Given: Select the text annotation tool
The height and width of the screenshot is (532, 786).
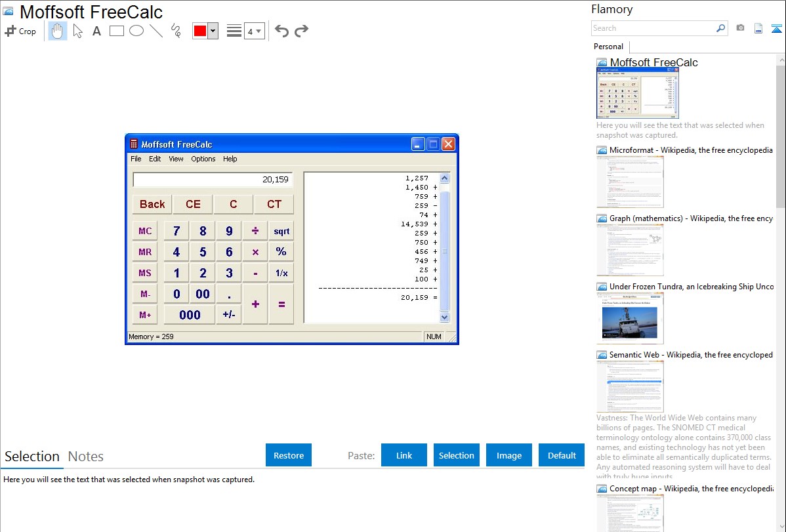Looking at the screenshot, I should point(96,31).
